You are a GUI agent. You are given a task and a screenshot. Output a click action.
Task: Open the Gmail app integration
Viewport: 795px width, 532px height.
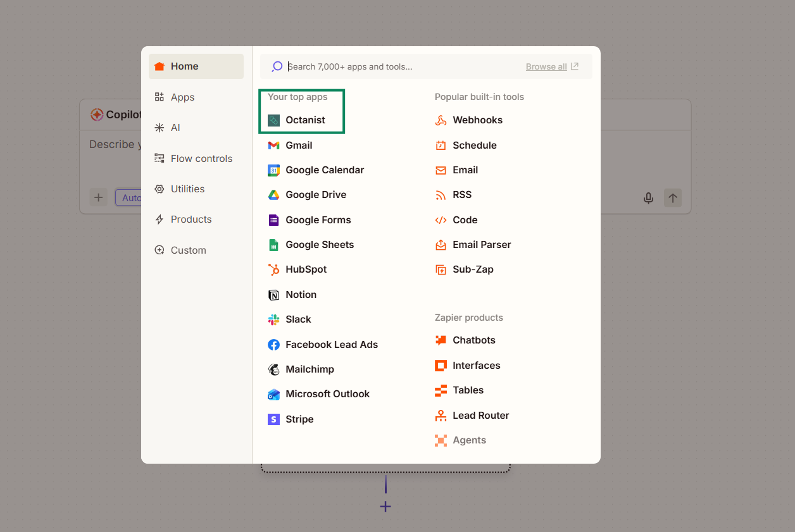(297, 145)
